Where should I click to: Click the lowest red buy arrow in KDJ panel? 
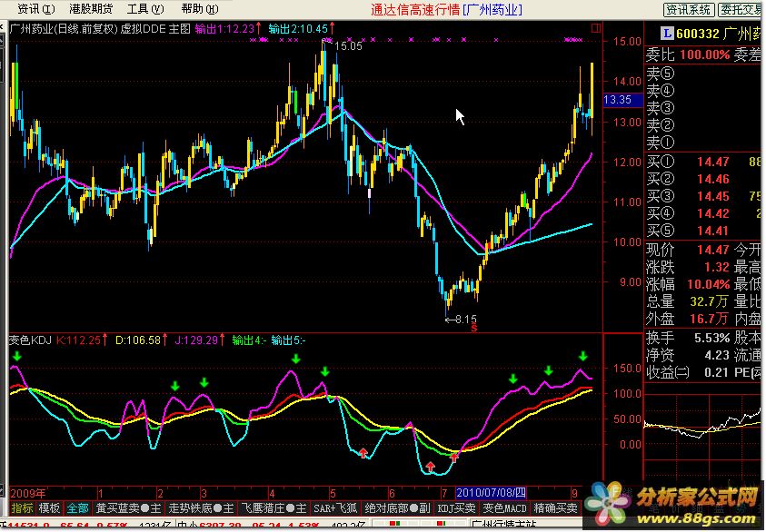tap(430, 467)
